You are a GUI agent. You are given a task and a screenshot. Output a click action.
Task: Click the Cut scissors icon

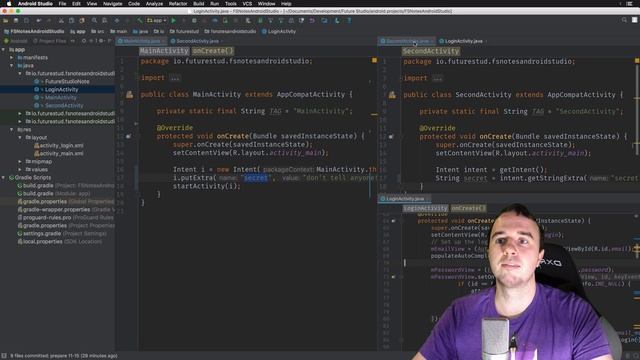coord(61,20)
